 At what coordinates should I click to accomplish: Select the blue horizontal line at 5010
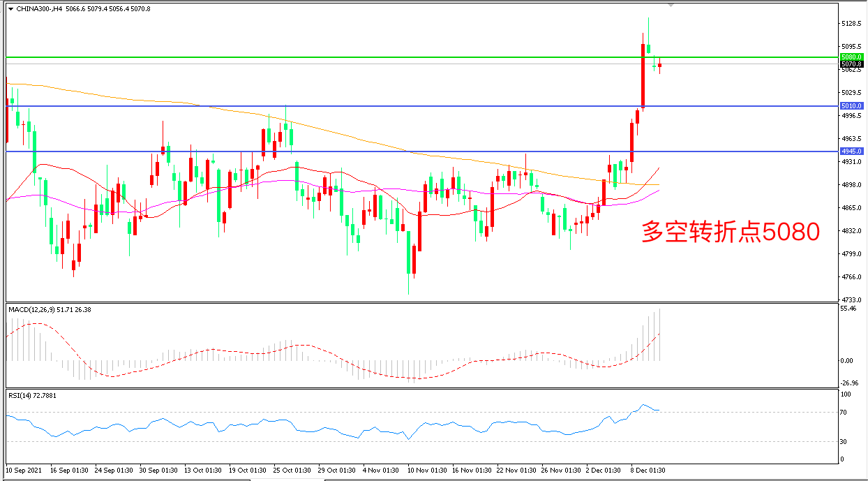pos(419,106)
